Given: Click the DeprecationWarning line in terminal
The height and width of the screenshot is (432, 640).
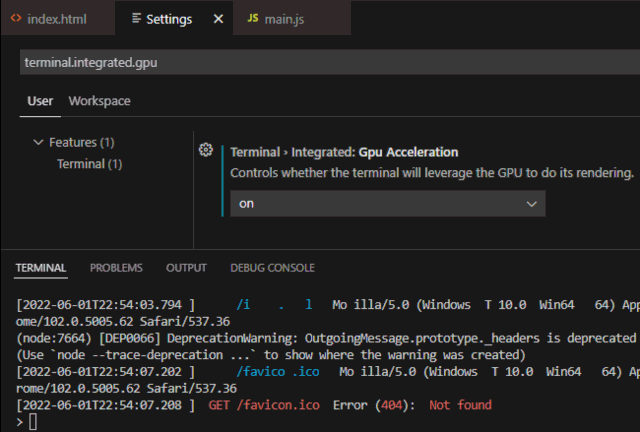Looking at the screenshot, I should pyautogui.click(x=326, y=338).
